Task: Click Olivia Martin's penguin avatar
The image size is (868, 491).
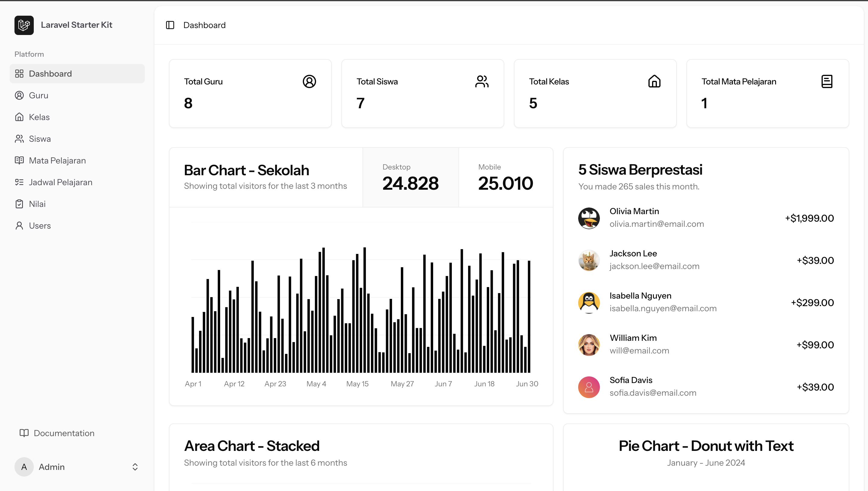Action: pyautogui.click(x=589, y=218)
